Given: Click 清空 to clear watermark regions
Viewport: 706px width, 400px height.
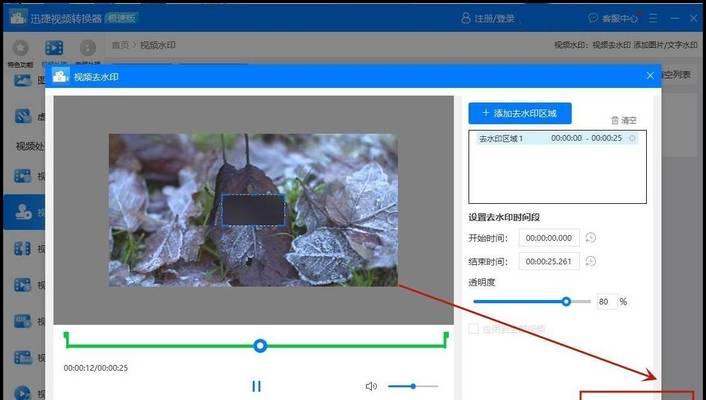Looking at the screenshot, I should tap(624, 120).
